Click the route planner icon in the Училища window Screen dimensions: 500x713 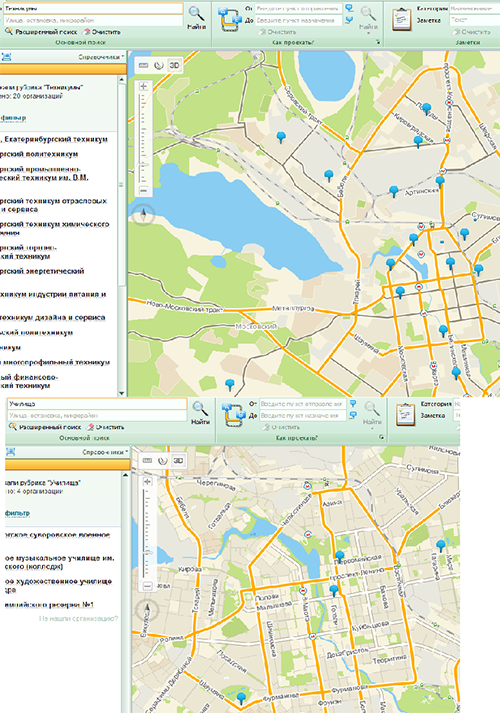[234, 415]
